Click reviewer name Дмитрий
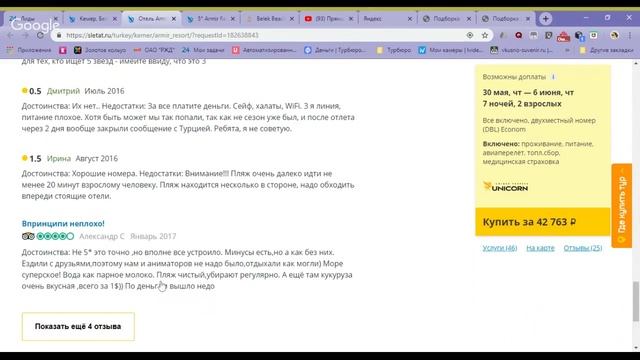Image resolution: width=640 pixels, height=360 pixels. click(x=63, y=91)
